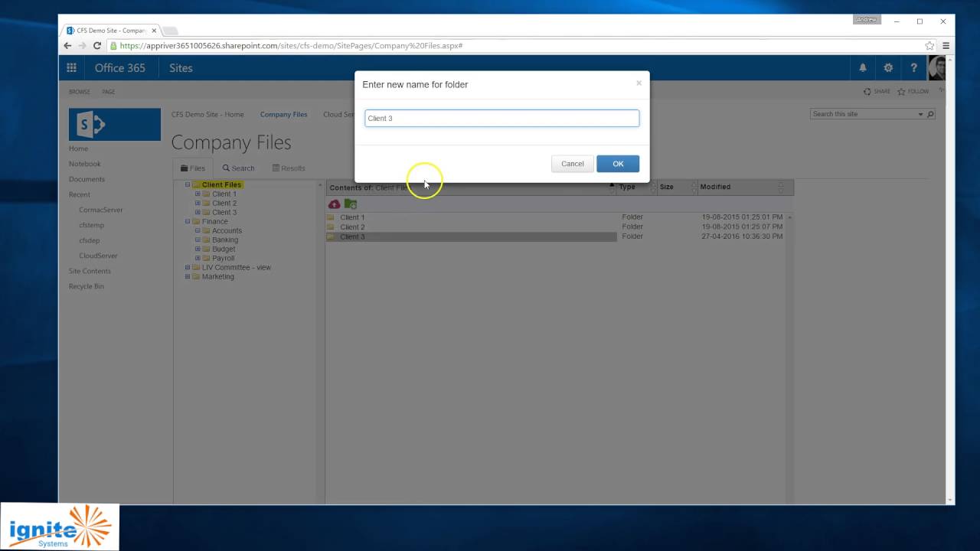Open the PAGE ribbon tab
The width and height of the screenshot is (980, 551).
(x=109, y=92)
